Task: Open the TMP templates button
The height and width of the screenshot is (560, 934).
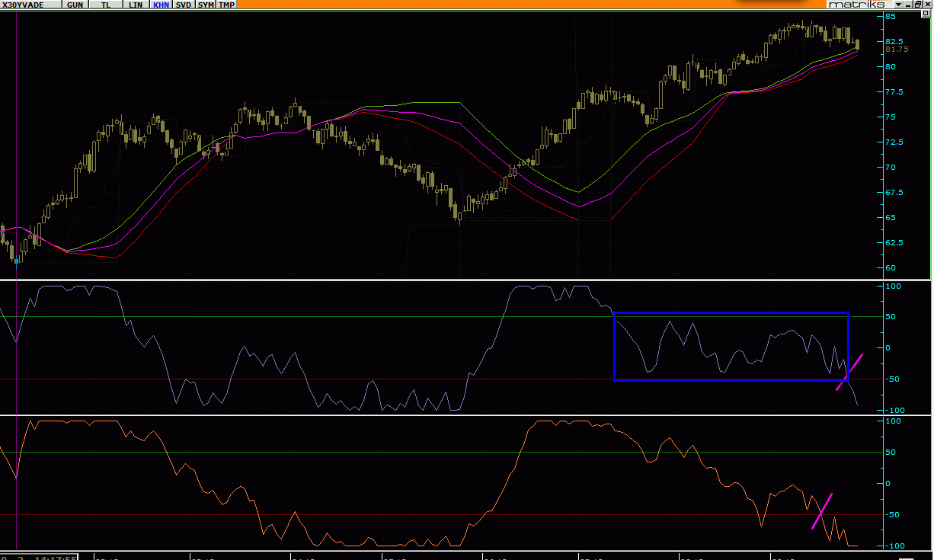Action: click(226, 5)
